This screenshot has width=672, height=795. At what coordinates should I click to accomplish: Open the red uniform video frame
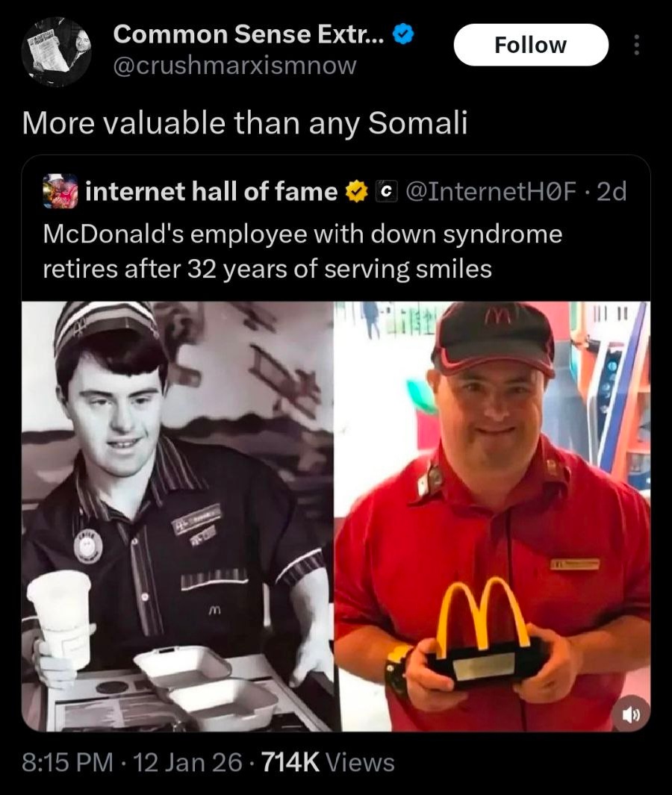point(492,516)
